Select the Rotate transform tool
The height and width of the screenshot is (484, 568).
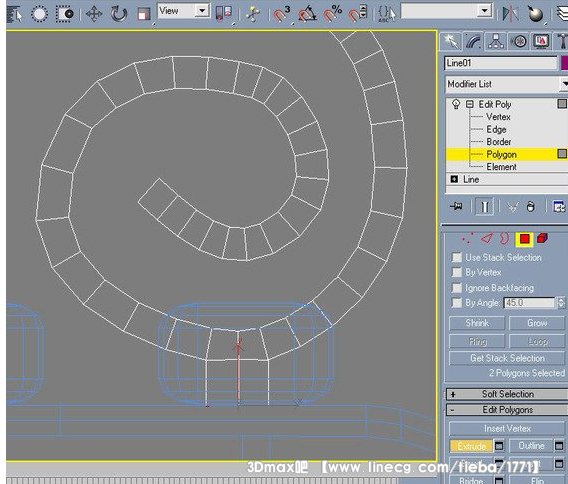pos(119,14)
